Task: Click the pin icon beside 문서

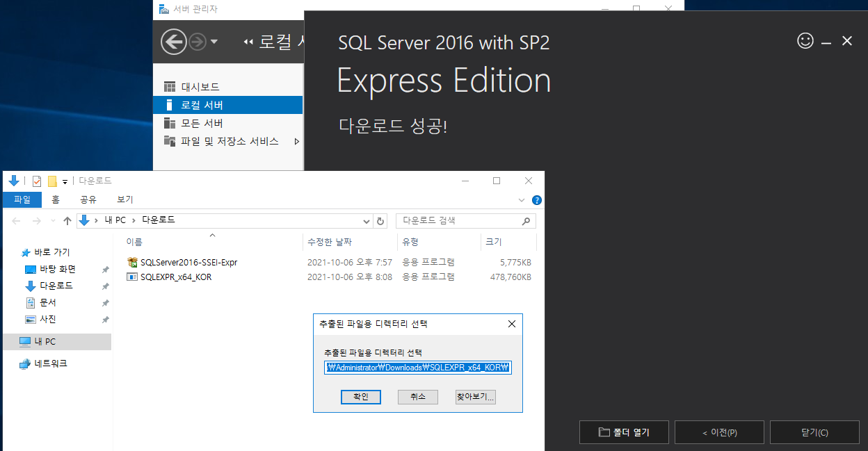Action: [106, 302]
